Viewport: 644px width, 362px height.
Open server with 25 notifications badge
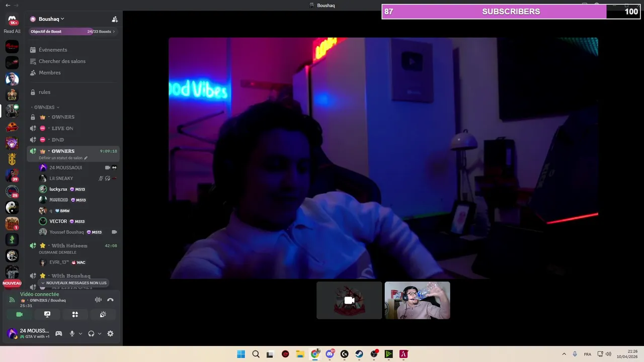click(x=12, y=192)
